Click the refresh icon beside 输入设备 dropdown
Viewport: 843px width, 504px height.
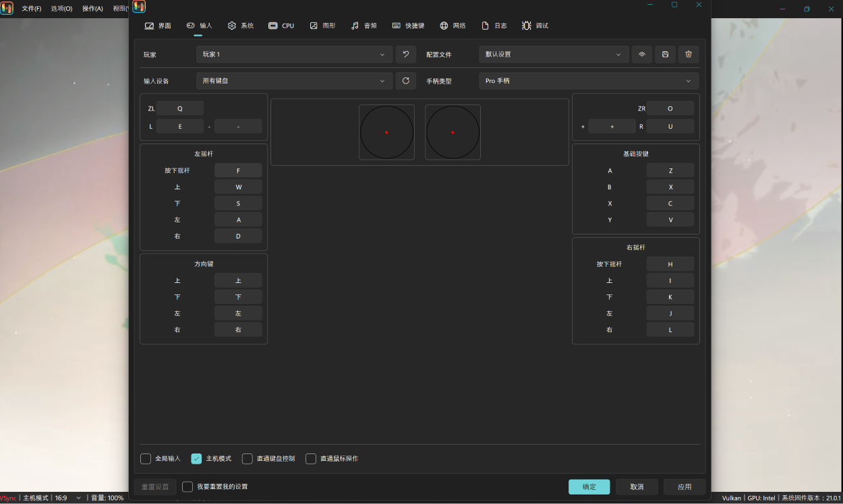pyautogui.click(x=405, y=81)
